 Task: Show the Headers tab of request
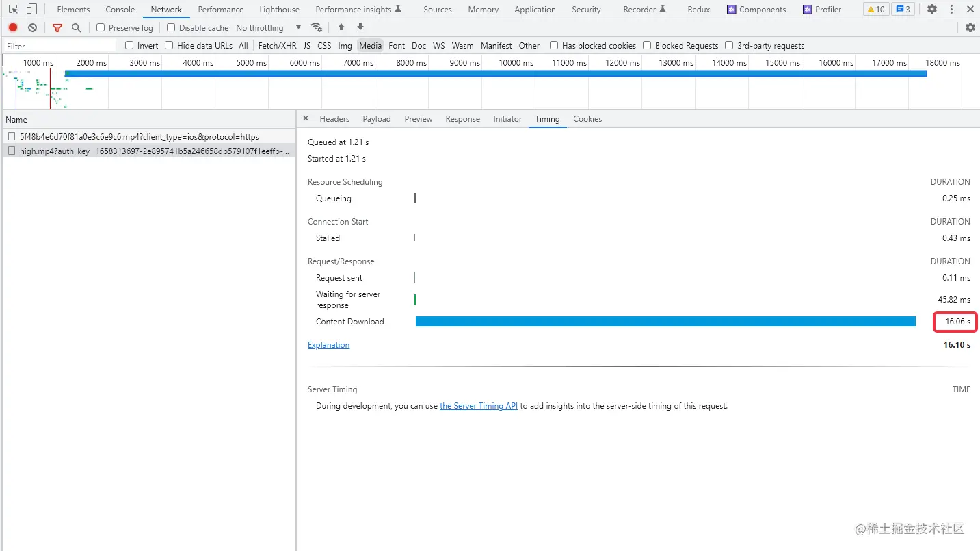coord(334,118)
